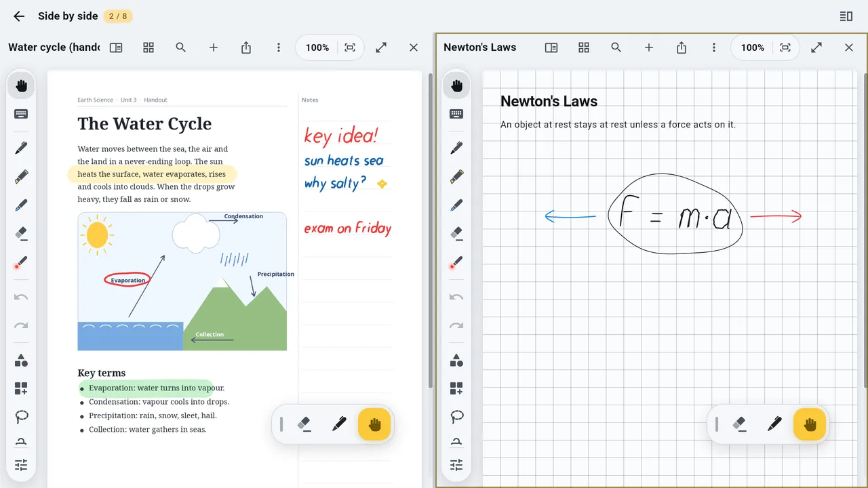Undo last action in Water cycle pane
This screenshot has width=868, height=488.
click(x=21, y=297)
